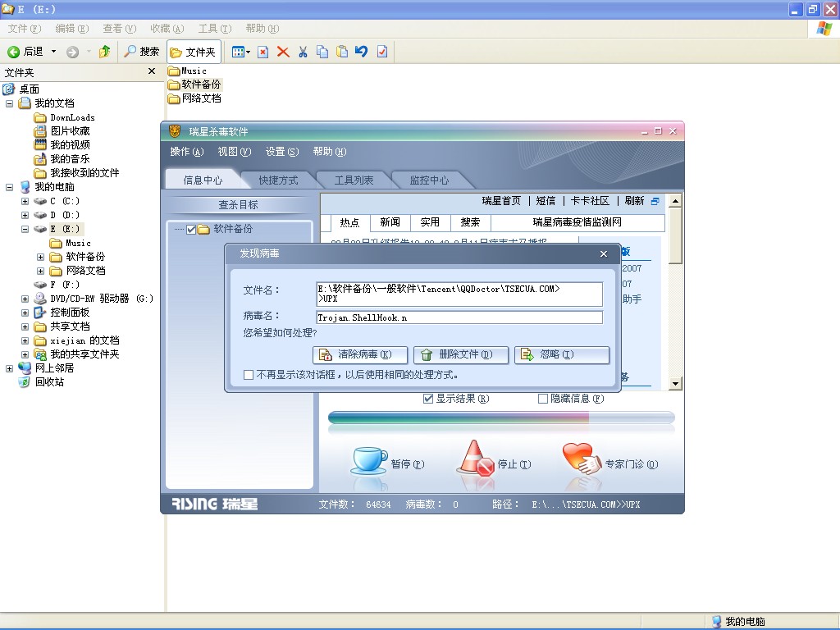Collapse the 我的文档 tree node
Screen dimensions: 840x630
pos(9,103)
